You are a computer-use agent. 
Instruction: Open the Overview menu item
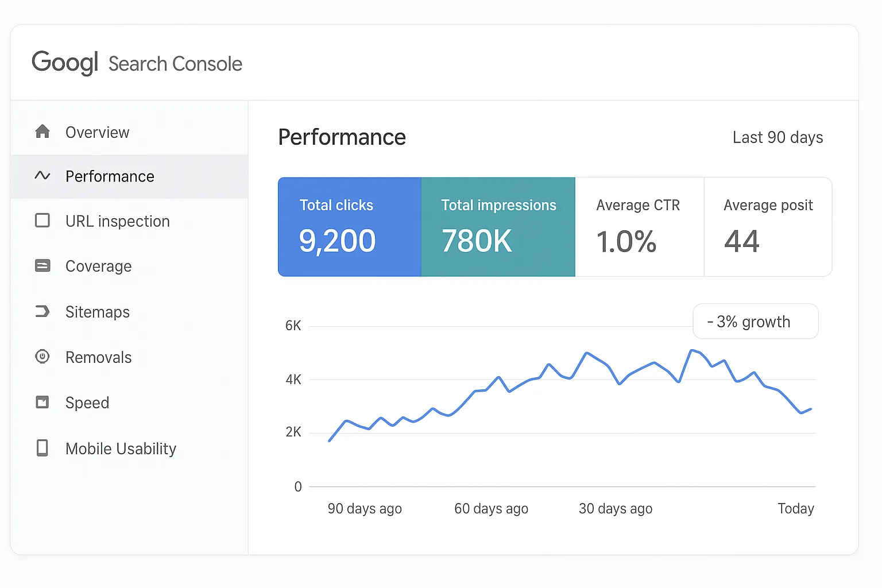click(x=98, y=131)
